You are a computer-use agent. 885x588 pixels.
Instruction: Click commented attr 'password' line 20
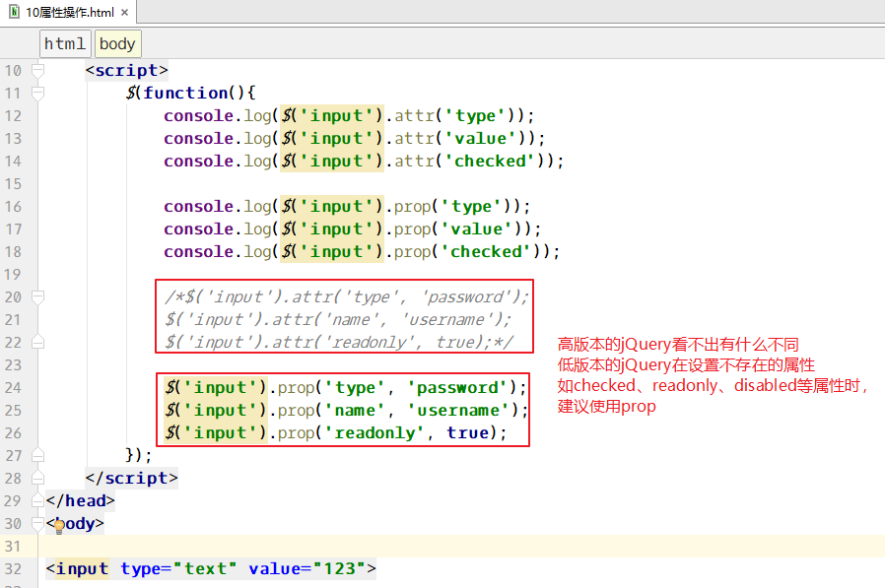point(347,296)
